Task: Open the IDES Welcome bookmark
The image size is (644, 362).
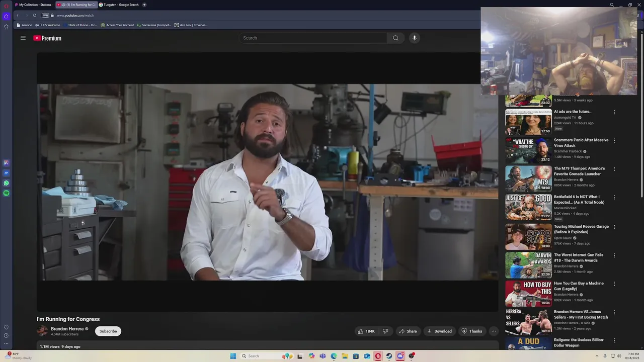Action: tap(48, 25)
